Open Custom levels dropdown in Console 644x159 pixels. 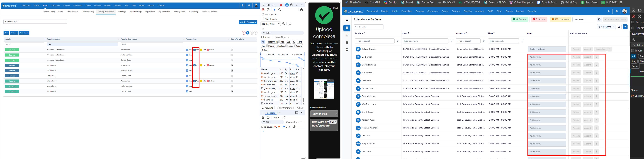294,122
